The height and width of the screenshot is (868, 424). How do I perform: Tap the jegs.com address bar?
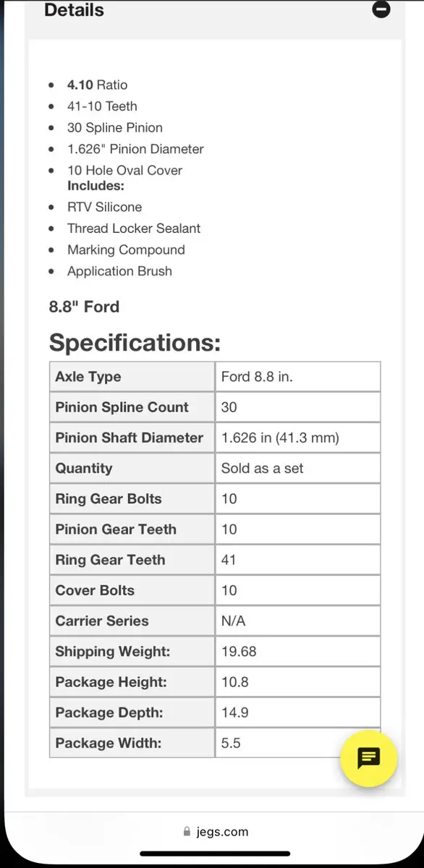pyautogui.click(x=216, y=832)
